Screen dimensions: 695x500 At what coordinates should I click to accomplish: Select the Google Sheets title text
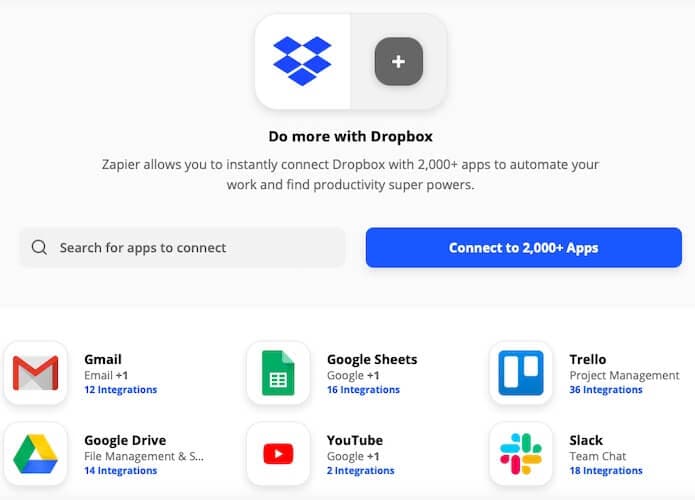372,359
